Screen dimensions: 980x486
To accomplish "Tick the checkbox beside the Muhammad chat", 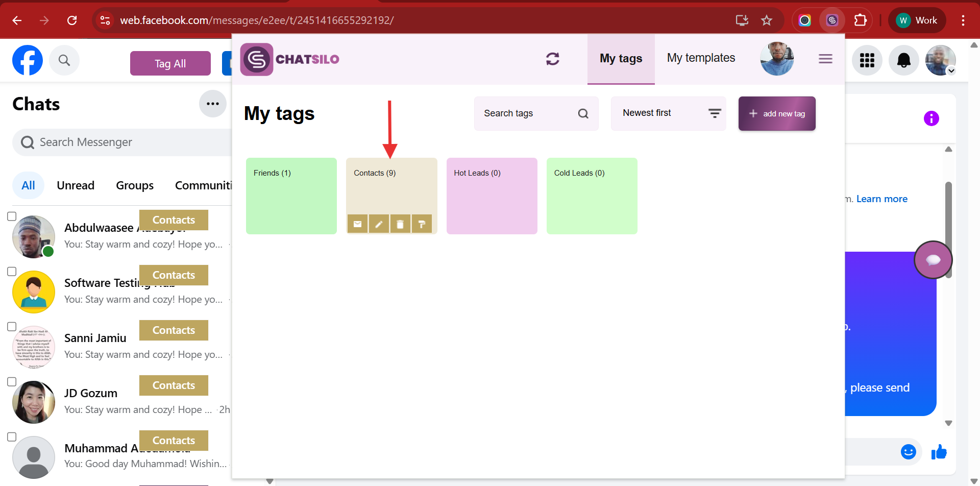I will coord(12,437).
